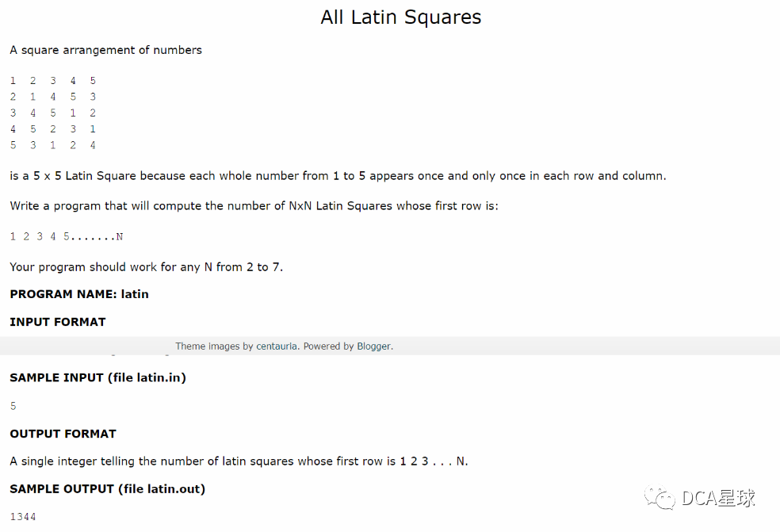Image resolution: width=780 pixels, height=532 pixels.
Task: Click "A square arrangement of numbers" text
Action: (x=105, y=50)
